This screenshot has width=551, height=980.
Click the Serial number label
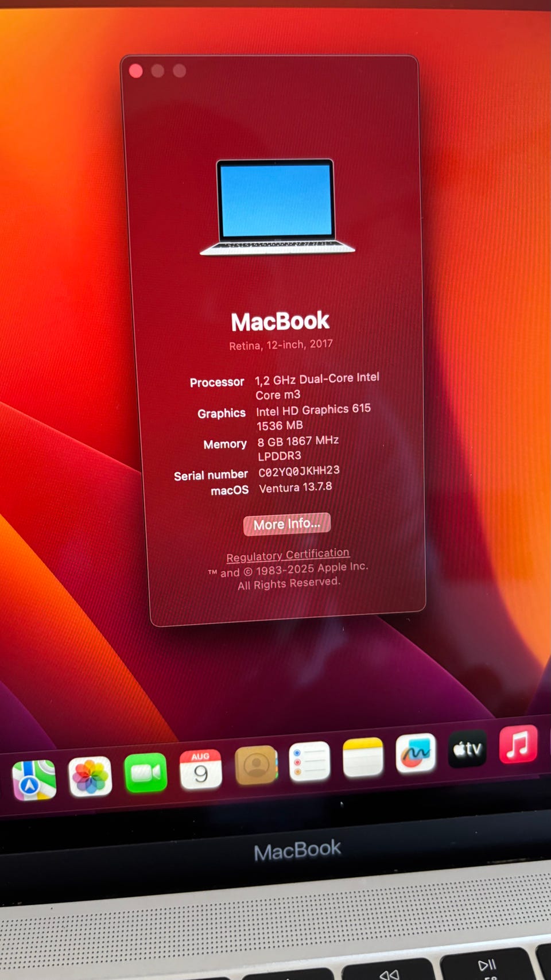[x=211, y=475]
